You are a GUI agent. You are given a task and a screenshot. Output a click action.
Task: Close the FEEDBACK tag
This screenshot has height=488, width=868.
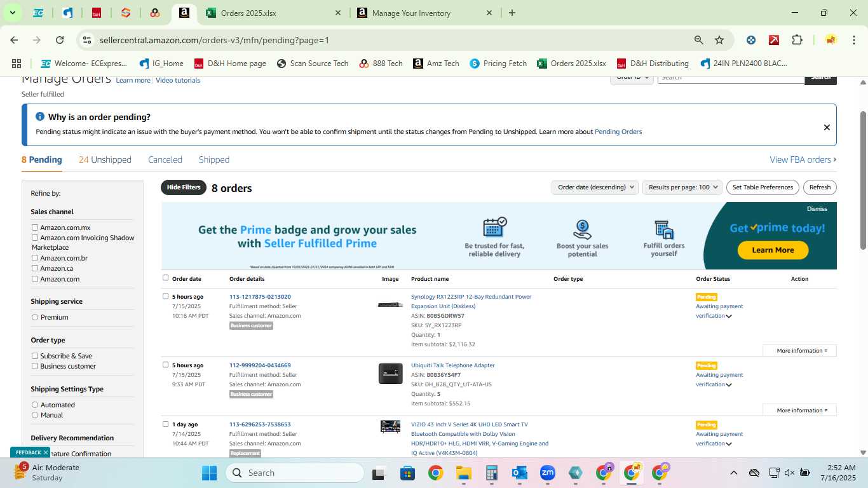[x=46, y=452]
